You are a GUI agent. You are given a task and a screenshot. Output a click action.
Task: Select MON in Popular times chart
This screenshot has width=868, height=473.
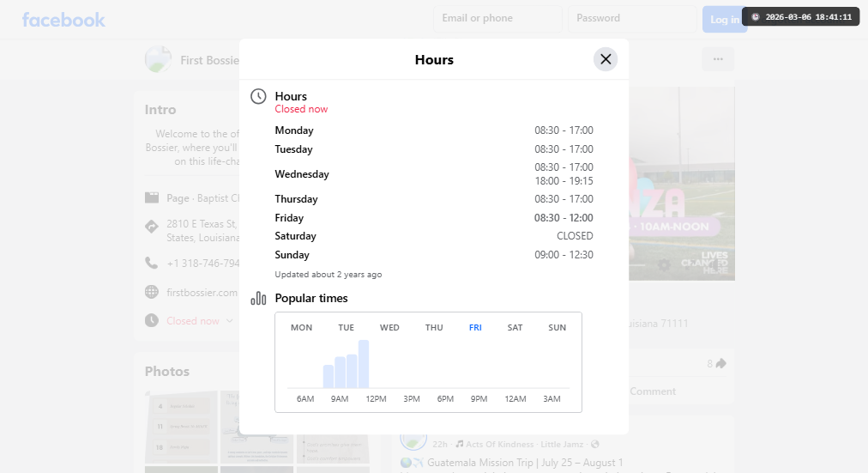pyautogui.click(x=301, y=327)
